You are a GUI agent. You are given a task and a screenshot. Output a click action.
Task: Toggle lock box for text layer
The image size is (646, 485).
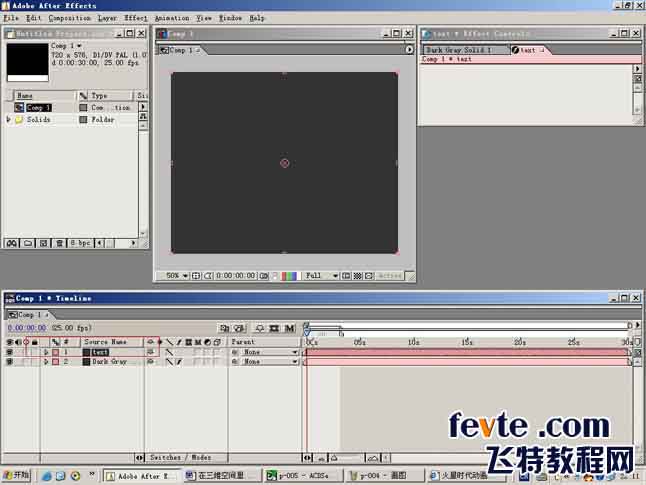pos(35,352)
